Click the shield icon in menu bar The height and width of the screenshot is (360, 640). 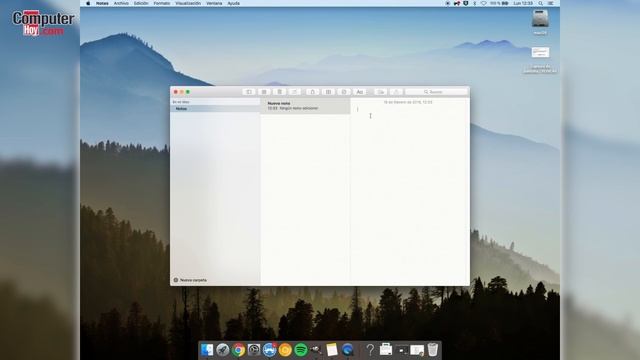tap(465, 3)
